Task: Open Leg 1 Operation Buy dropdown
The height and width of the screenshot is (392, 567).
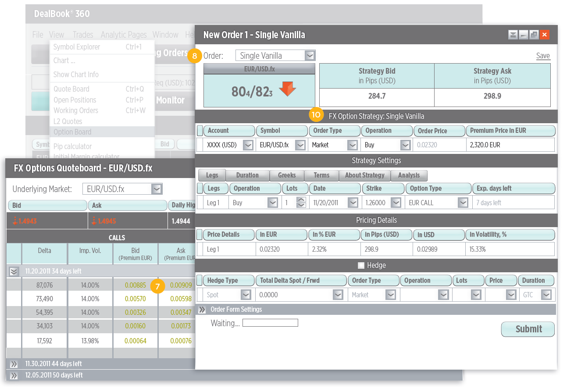Action: tap(273, 203)
